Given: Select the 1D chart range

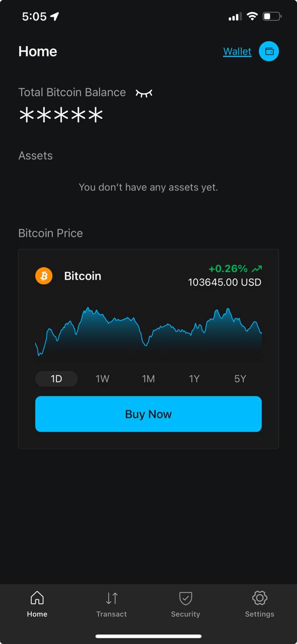Looking at the screenshot, I should click(x=56, y=379).
